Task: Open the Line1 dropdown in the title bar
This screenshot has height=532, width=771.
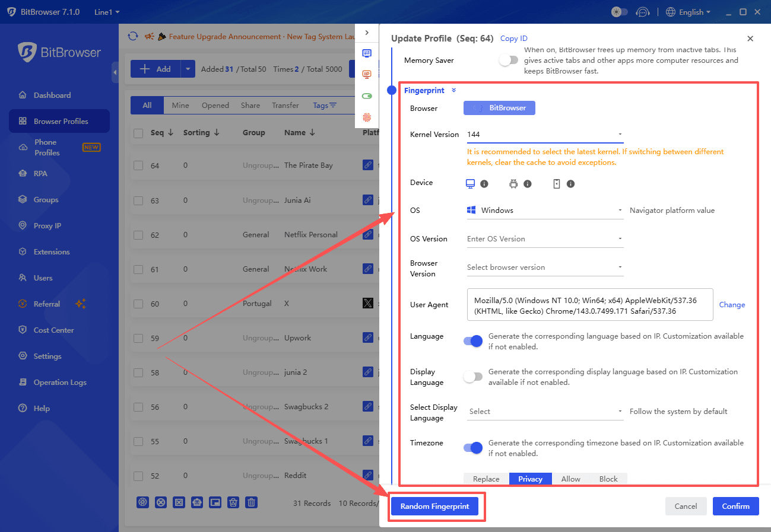Action: (x=107, y=12)
